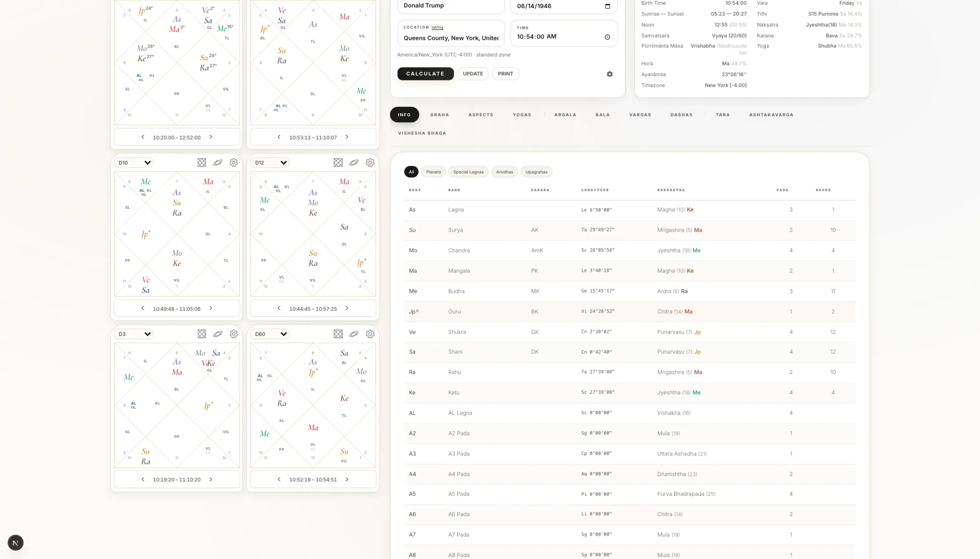
Task: Step forward D10 time range 11:05:06
Action: pos(211,308)
